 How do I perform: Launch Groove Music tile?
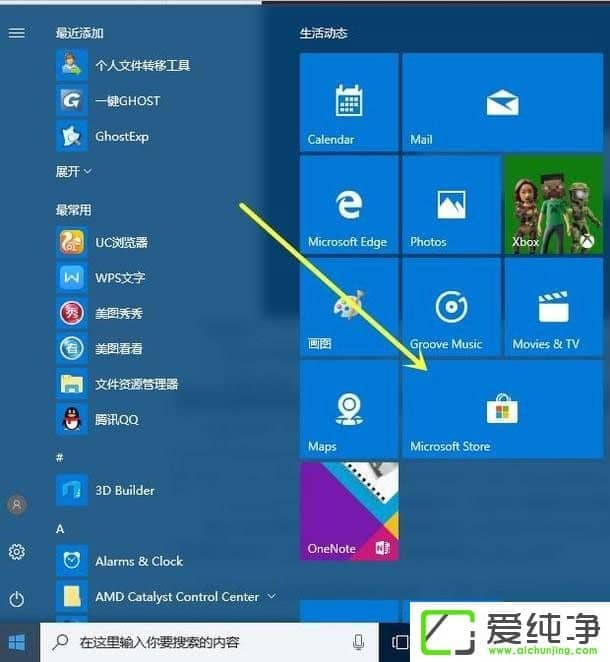pos(451,307)
